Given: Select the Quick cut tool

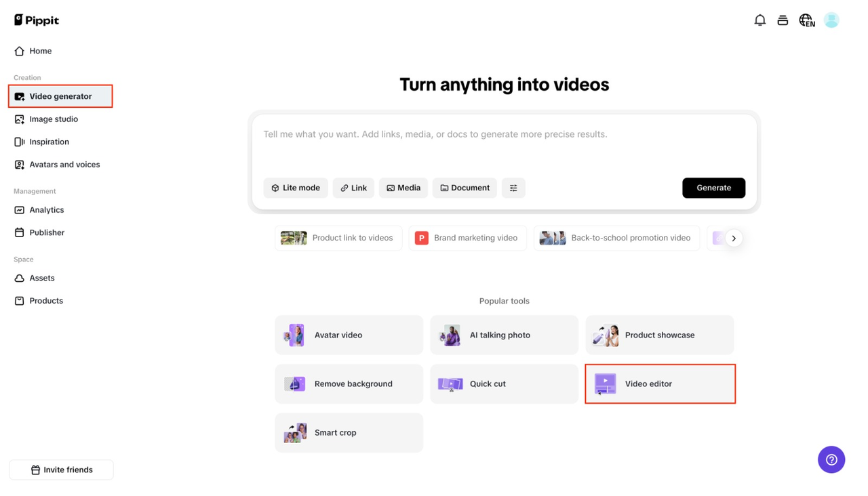Looking at the screenshot, I should coord(504,384).
